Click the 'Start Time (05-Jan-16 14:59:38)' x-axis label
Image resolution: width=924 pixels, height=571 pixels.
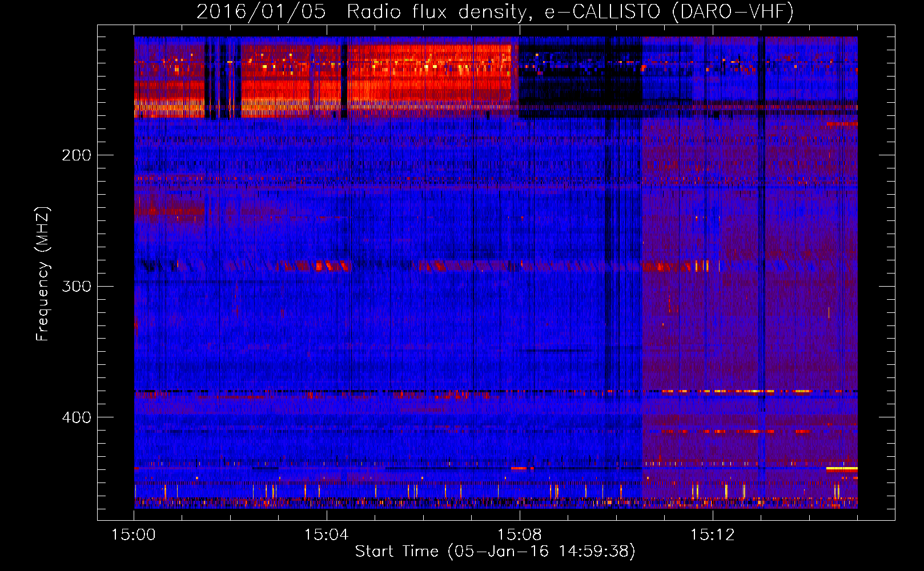tap(495, 552)
